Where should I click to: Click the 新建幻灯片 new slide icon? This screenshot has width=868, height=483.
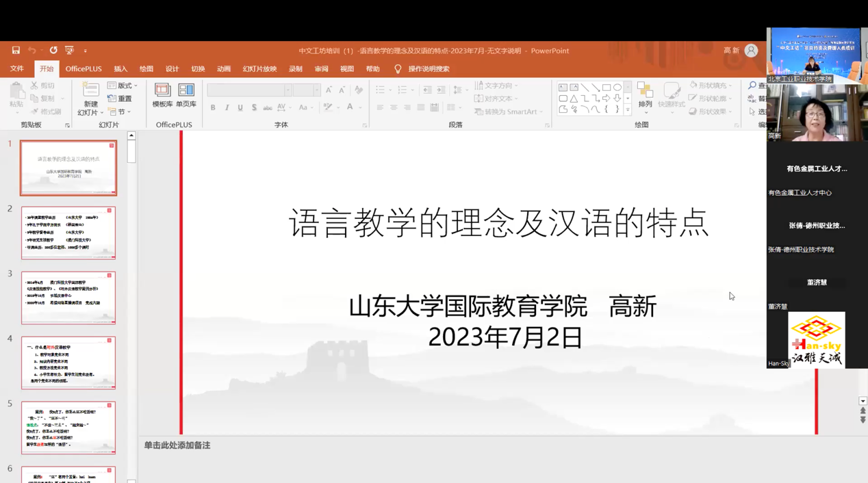pos(90,90)
